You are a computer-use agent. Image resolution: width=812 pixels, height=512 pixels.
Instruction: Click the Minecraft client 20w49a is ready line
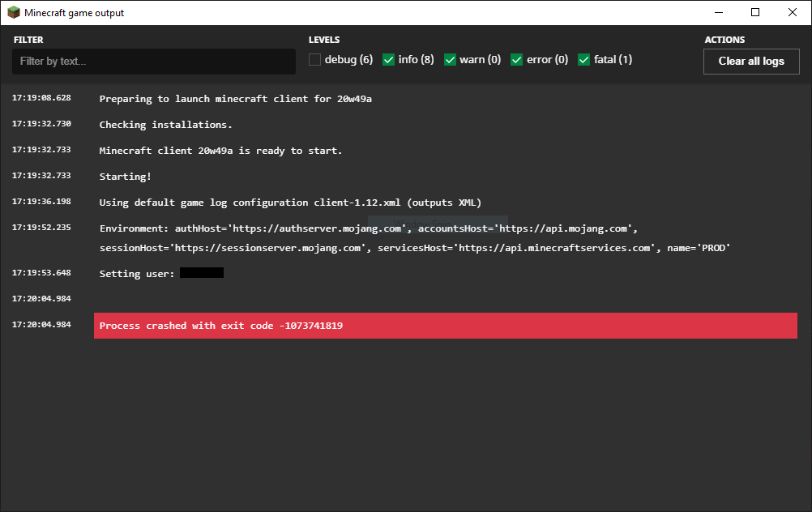pos(220,151)
